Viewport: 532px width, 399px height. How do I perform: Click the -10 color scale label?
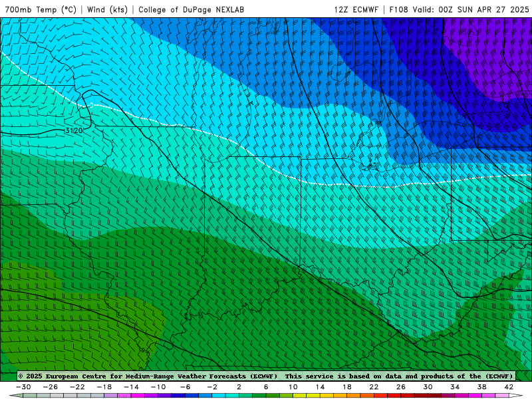point(158,387)
